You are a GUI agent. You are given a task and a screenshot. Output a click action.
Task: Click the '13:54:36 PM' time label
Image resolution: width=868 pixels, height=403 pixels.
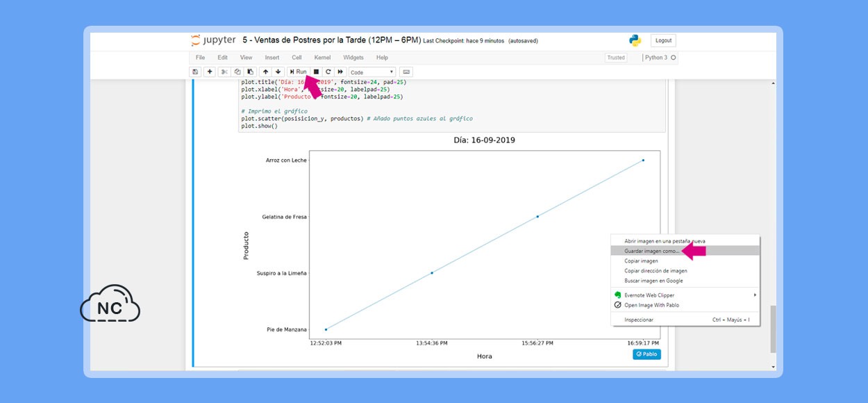pos(432,343)
